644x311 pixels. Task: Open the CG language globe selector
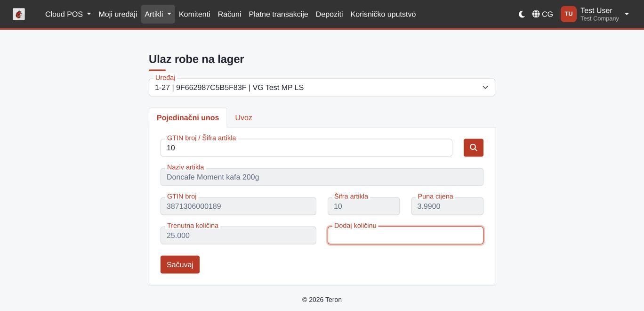pos(542,14)
